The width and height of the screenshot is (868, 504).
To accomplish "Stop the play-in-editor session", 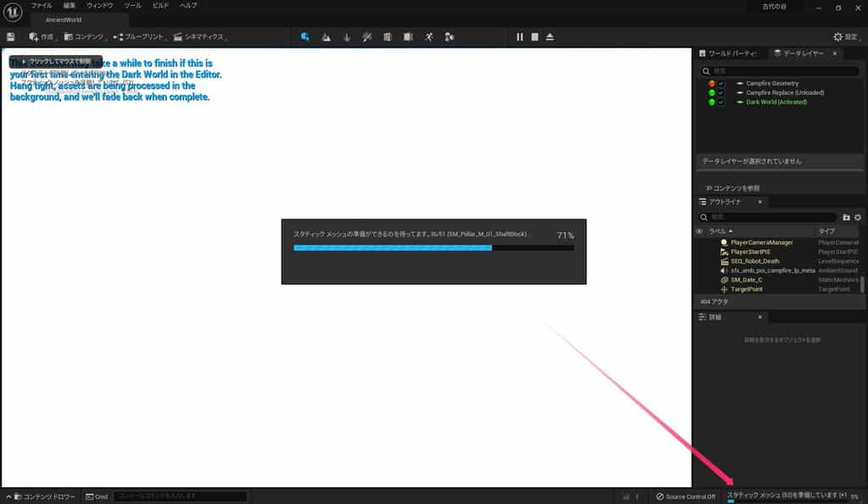I will pos(535,36).
